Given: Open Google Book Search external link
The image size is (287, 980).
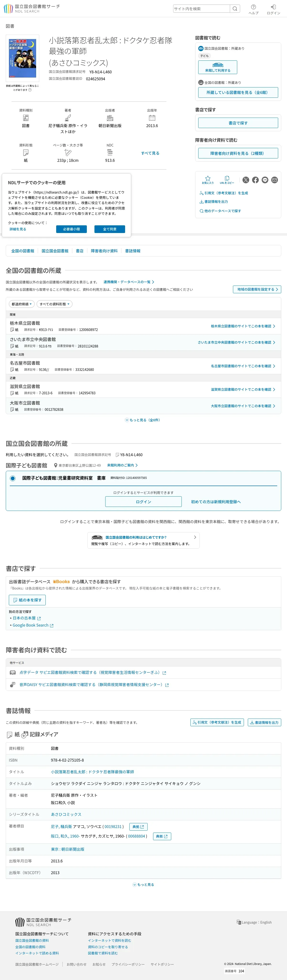Looking at the screenshot, I should click(x=33, y=625).
